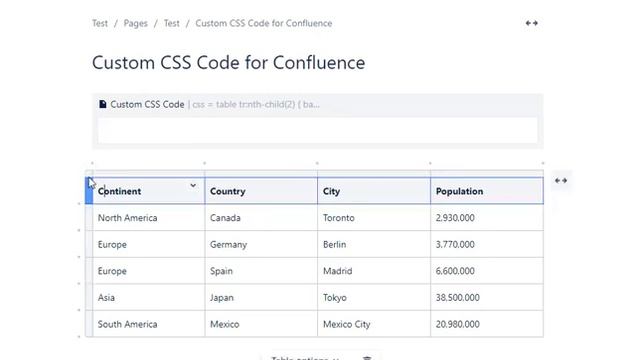Click the 'Tokyo' cell

[x=374, y=297]
